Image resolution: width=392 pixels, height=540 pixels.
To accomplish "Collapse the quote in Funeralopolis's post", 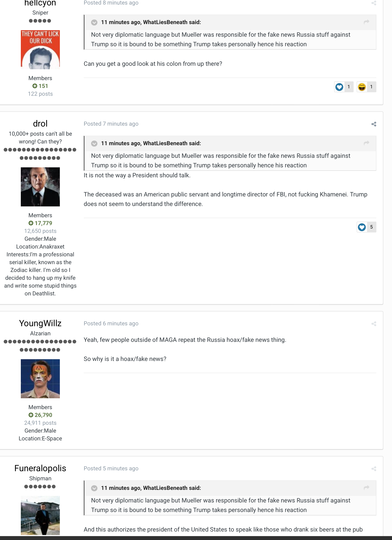I will click(x=94, y=488).
